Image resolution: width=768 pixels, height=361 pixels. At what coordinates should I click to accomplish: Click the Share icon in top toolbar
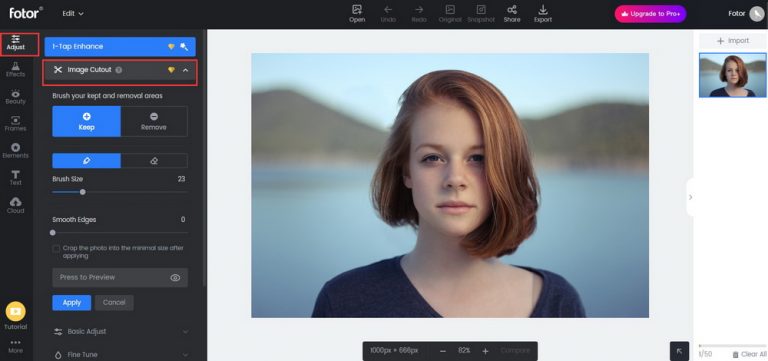pyautogui.click(x=512, y=14)
